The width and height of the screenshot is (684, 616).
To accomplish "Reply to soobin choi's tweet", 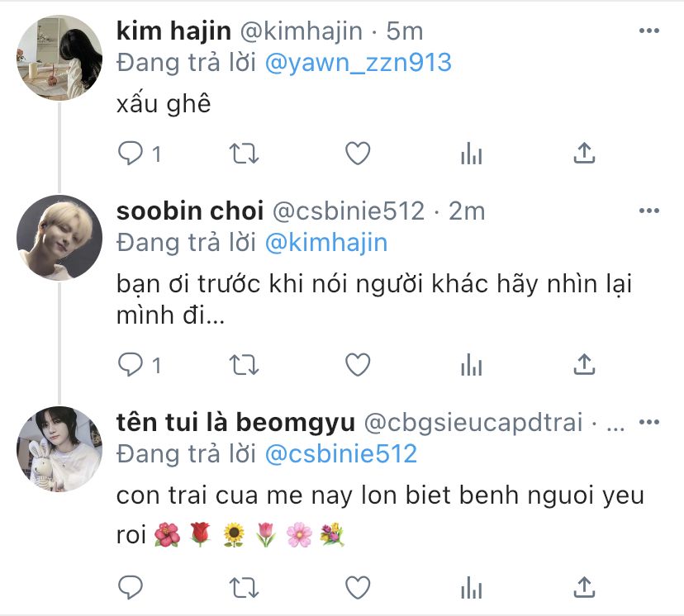I will click(131, 364).
